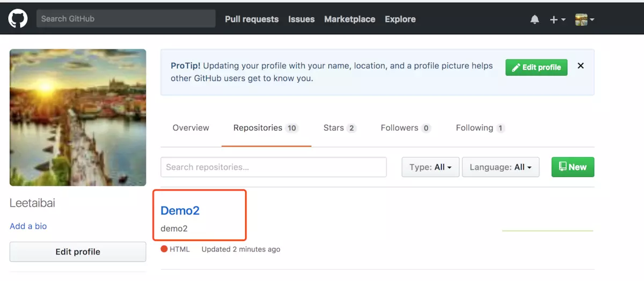Click the green Edit profile button in ProTip
644x281 pixels.
(536, 67)
